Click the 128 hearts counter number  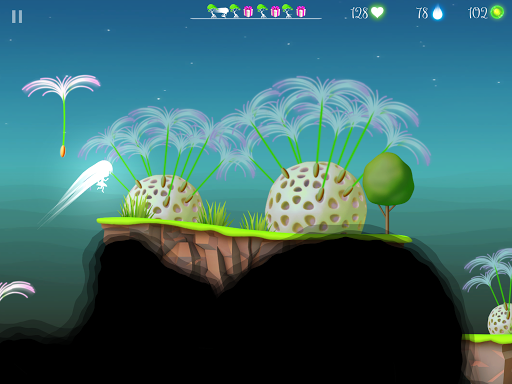[359, 13]
